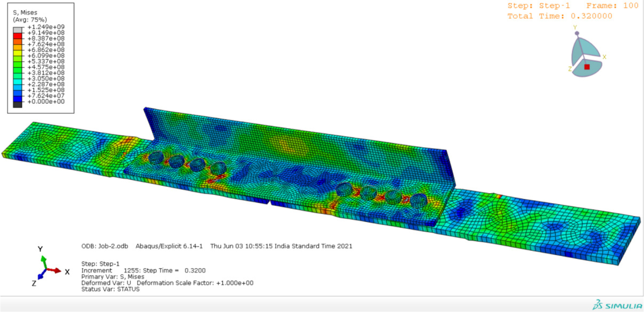Click the "Primary Var: S, Mises" state line
The height and width of the screenshot is (312, 644).
click(113, 277)
